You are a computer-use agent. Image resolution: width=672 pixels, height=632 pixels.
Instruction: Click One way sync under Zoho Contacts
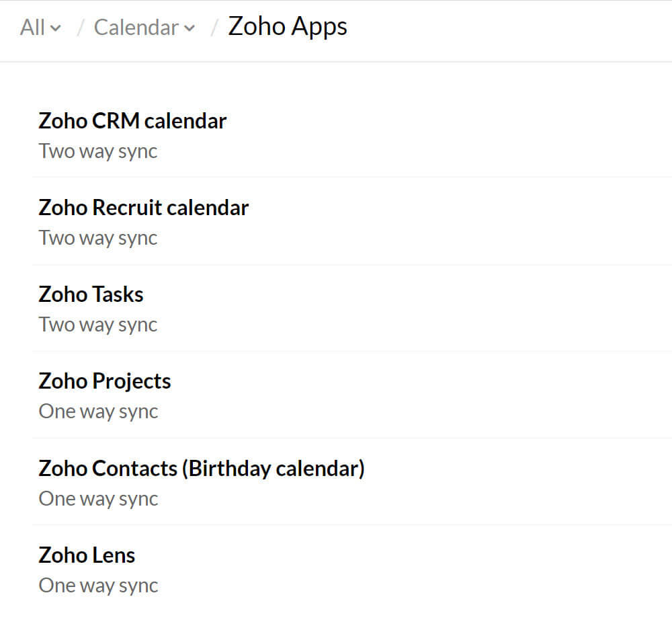point(98,499)
